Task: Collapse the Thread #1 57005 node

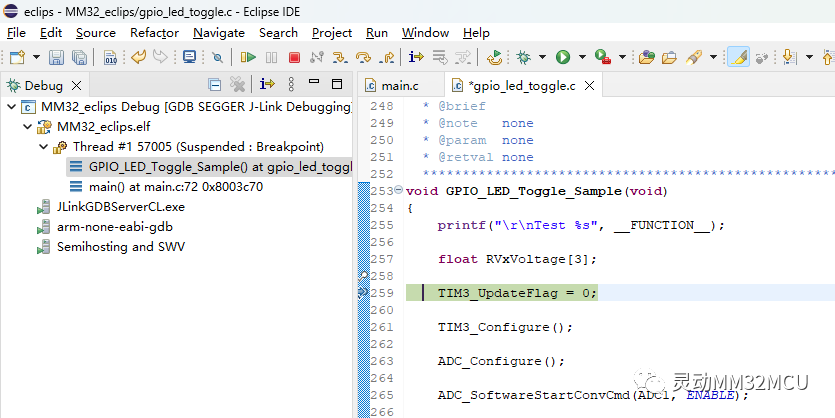Action: [44, 146]
